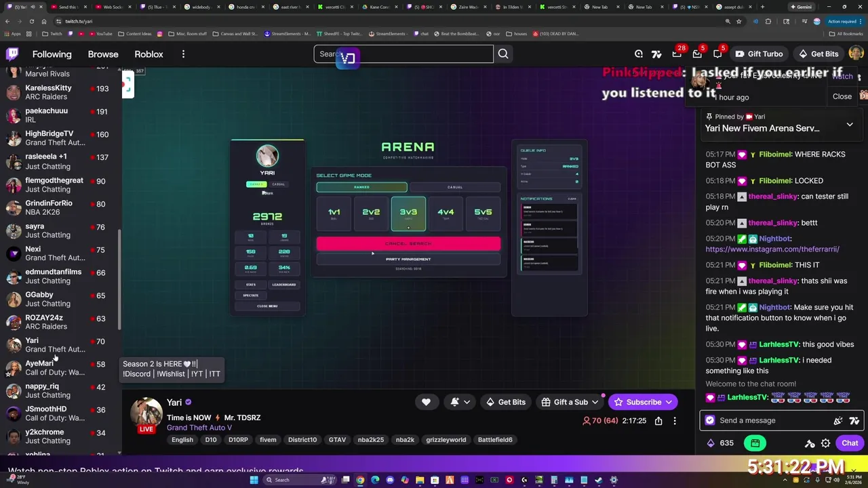Viewport: 868px width, 488px height.
Task: Open stream more options three dots
Action: [675, 421]
